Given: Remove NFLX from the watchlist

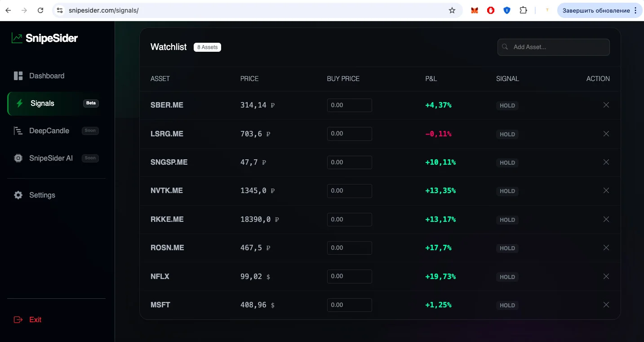Looking at the screenshot, I should [x=606, y=276].
